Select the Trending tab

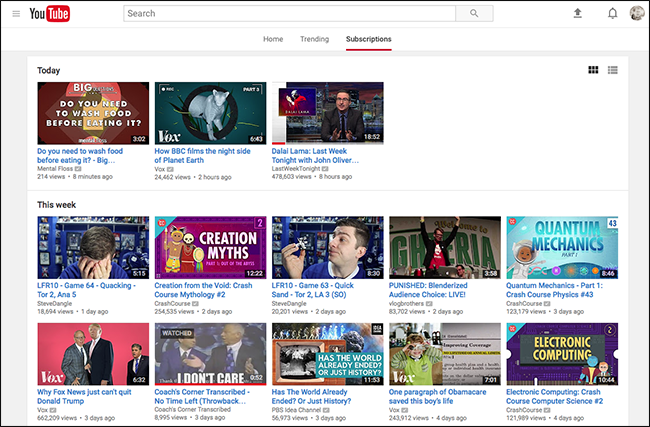pos(315,39)
